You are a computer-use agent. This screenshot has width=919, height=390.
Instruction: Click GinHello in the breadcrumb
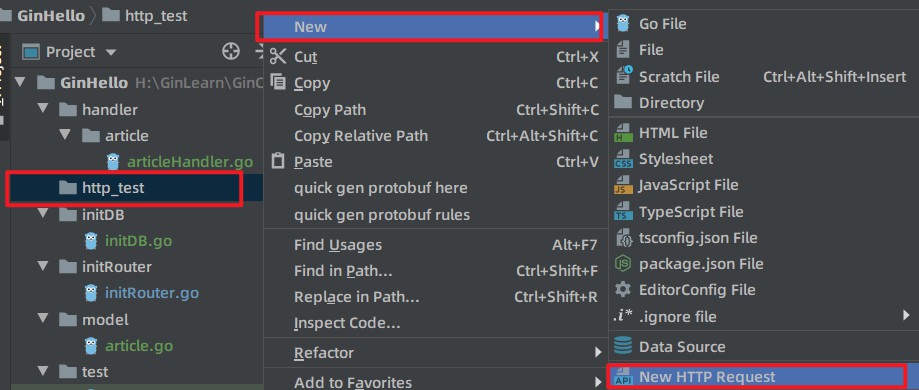pyautogui.click(x=51, y=15)
